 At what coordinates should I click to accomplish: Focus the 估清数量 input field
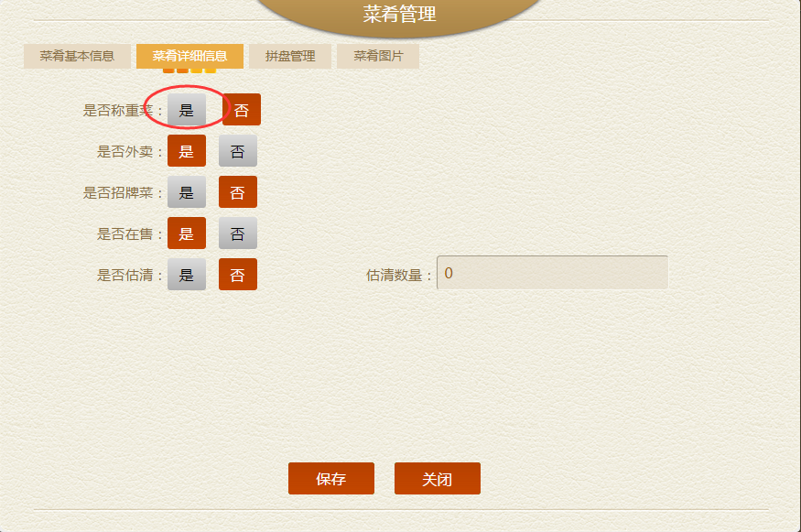click(x=552, y=272)
